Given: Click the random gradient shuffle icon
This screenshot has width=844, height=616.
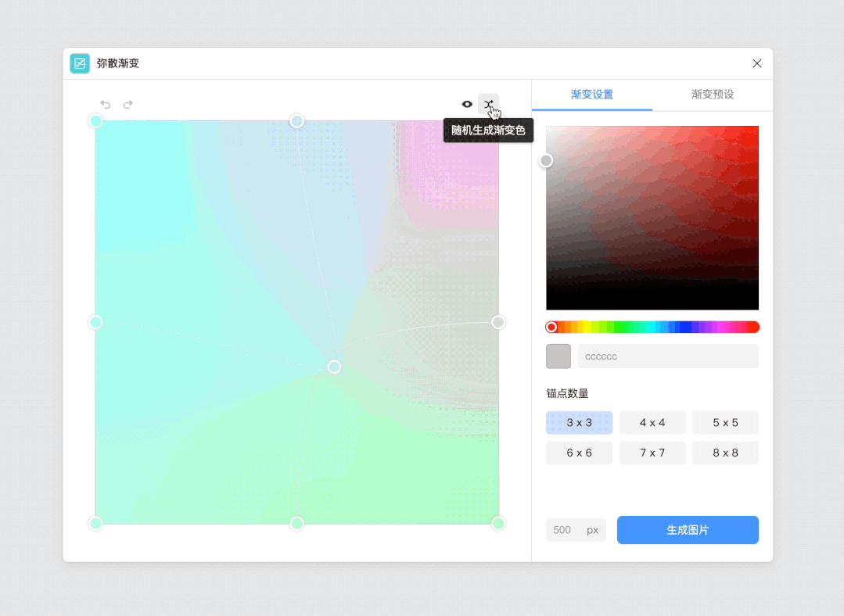Looking at the screenshot, I should [x=488, y=104].
